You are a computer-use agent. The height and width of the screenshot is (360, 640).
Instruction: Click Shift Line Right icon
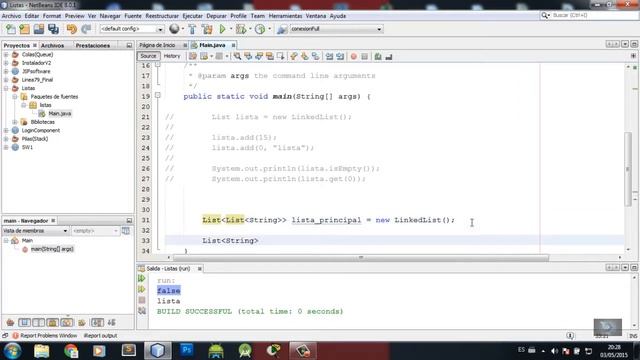click(x=340, y=56)
